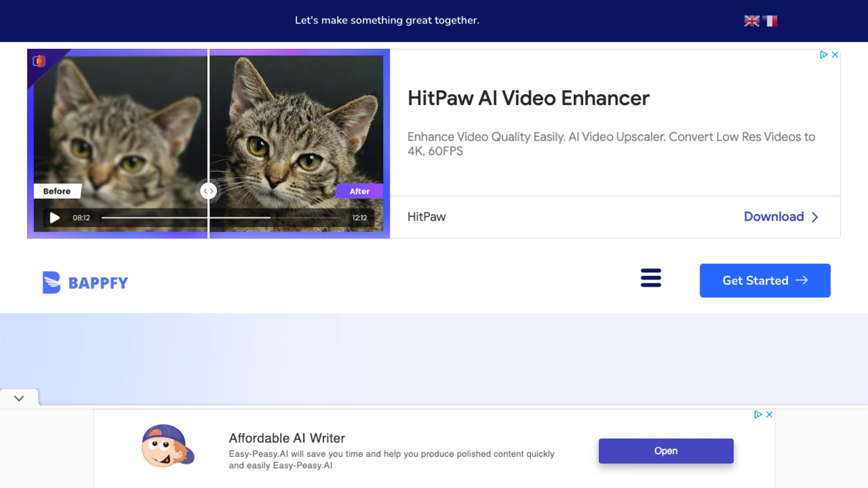Image resolution: width=868 pixels, height=488 pixels.
Task: Click the After label on cat image
Action: click(359, 191)
